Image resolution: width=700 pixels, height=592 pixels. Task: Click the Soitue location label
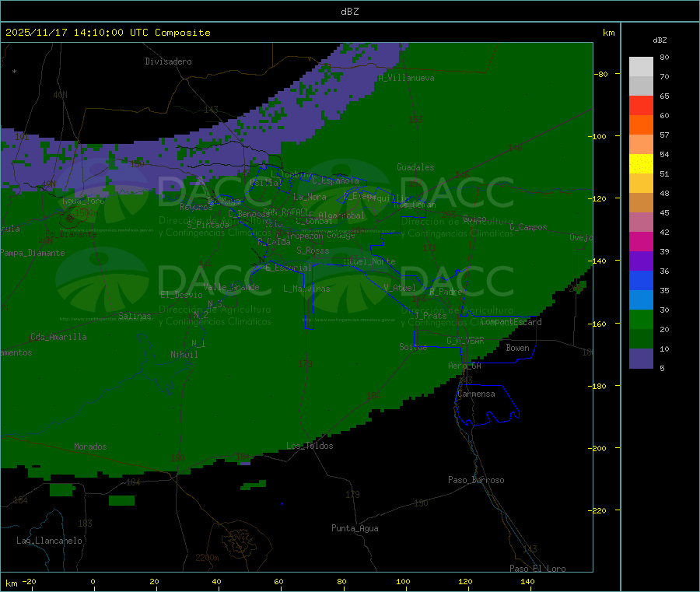413,347
